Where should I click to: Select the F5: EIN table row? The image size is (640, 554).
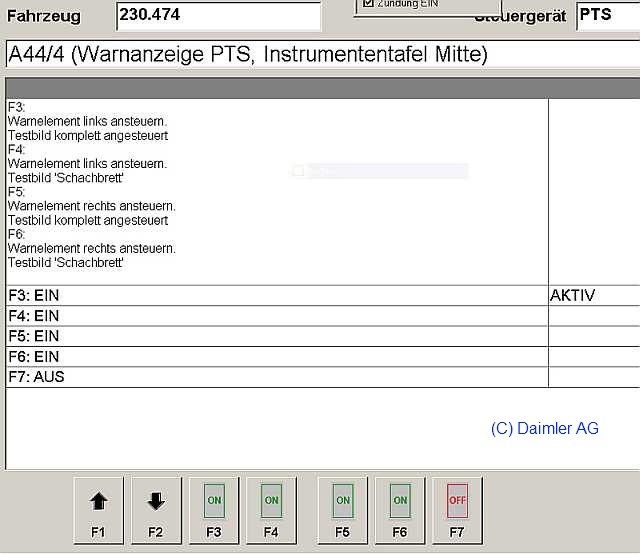[276, 336]
